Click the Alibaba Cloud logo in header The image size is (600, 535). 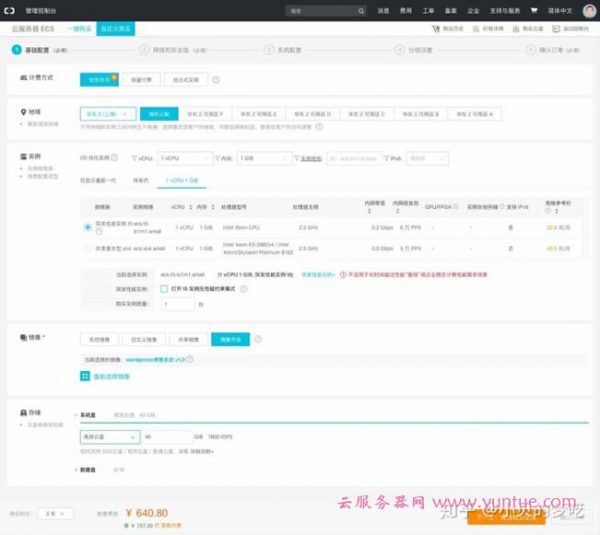tap(10, 10)
